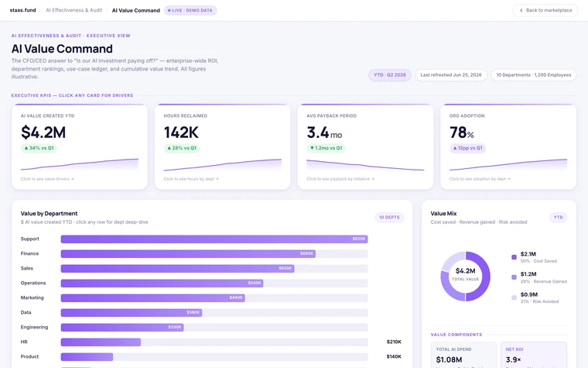This screenshot has width=588, height=368.
Task: Open the Net ROI 3.9× card
Action: coord(534,355)
